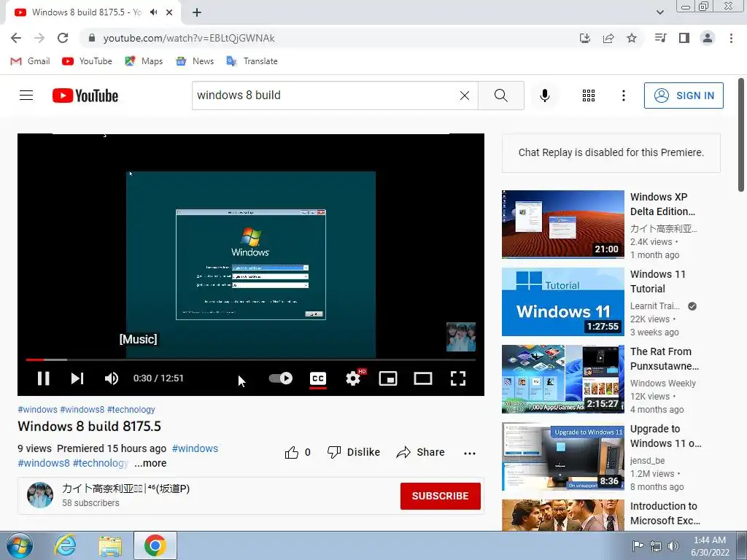Open the YouTube bookmark
Screen dimensions: 747x560
click(88, 61)
